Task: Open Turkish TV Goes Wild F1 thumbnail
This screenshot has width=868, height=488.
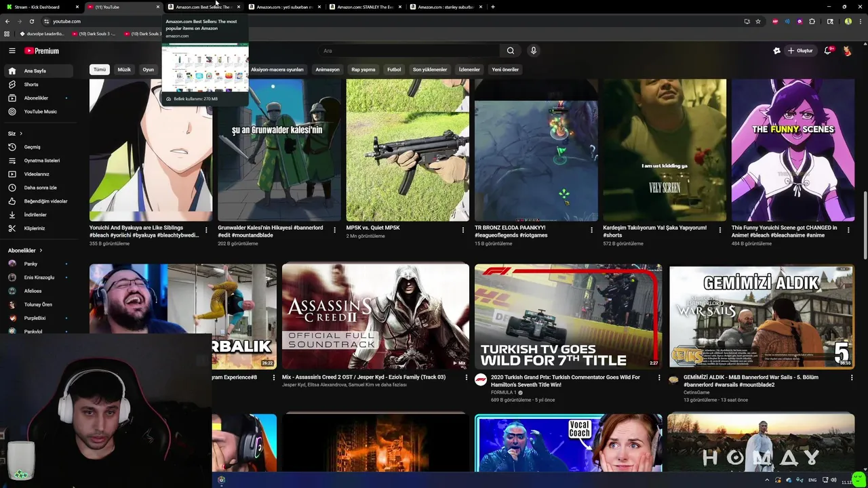Action: [x=568, y=317]
